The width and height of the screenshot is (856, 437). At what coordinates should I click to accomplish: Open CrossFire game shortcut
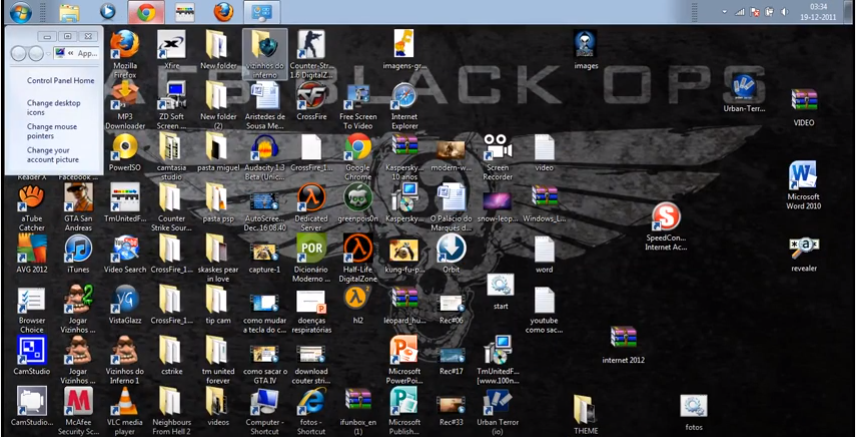click(311, 101)
